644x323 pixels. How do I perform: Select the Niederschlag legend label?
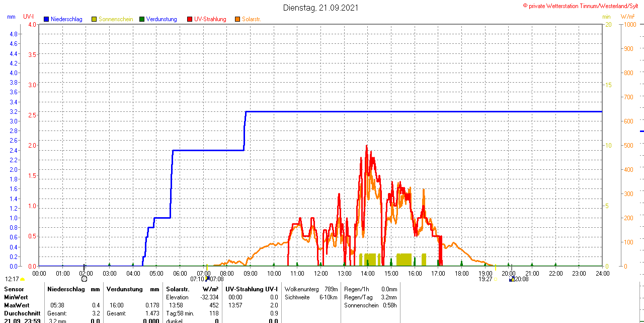66,19
